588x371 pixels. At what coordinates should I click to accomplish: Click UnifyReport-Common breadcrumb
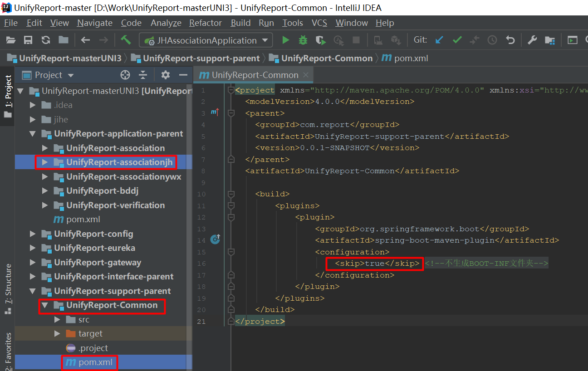click(321, 58)
